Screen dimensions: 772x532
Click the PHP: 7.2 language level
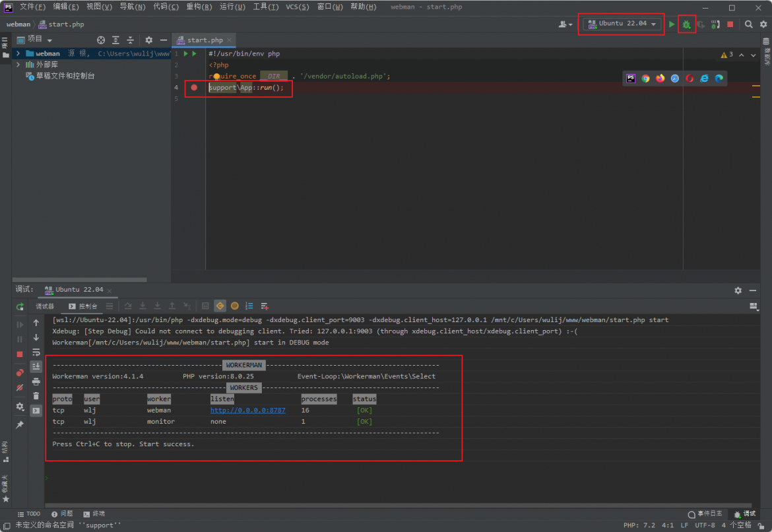[x=639, y=525]
